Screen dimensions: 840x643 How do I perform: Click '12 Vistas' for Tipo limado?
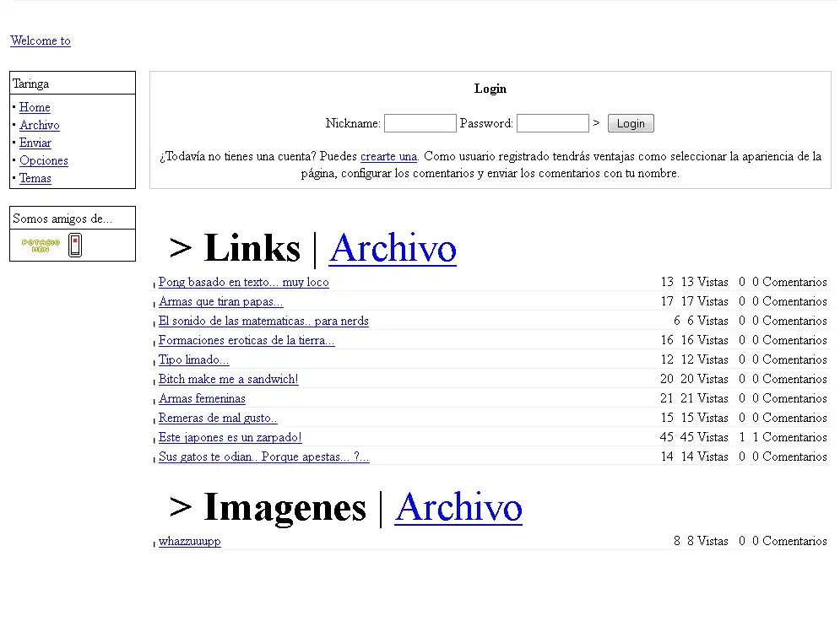704,359
